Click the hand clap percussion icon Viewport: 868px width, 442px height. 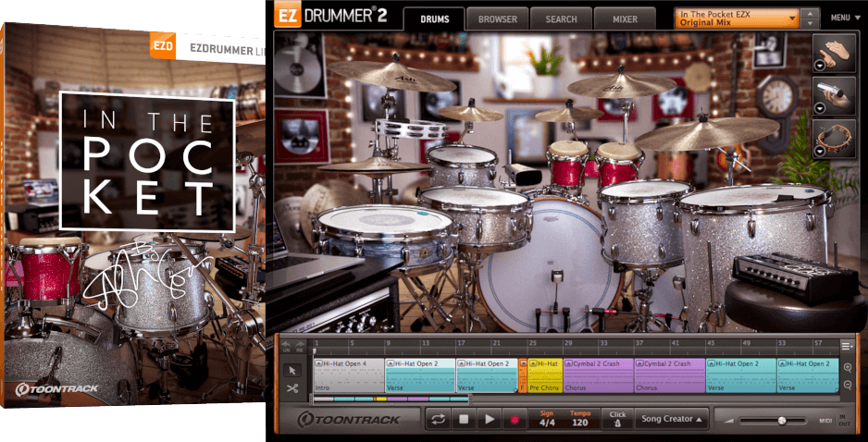tap(835, 53)
